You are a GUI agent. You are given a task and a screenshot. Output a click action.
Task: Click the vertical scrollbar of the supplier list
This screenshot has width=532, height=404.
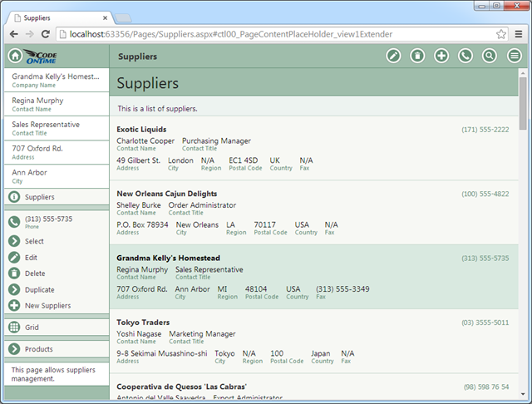point(523,233)
